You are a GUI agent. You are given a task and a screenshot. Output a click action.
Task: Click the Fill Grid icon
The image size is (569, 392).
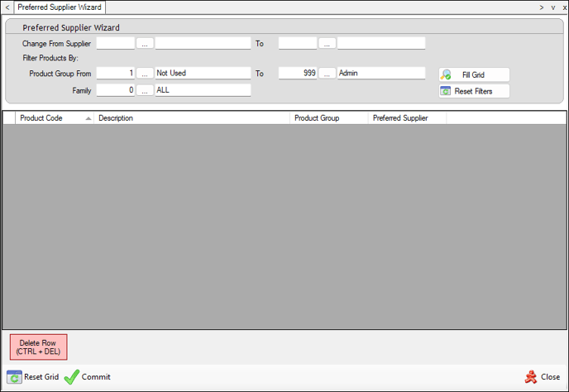(x=447, y=74)
